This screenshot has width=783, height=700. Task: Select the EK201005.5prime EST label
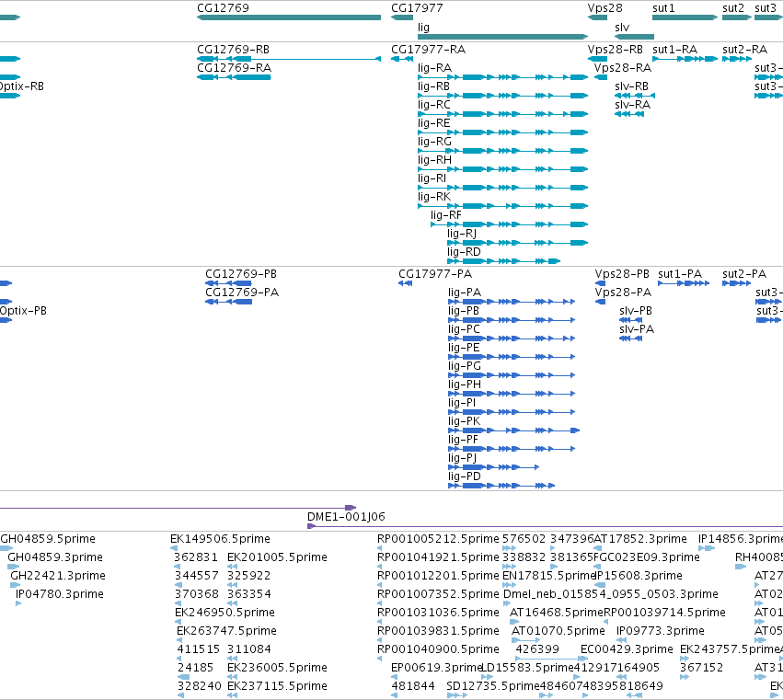pyautogui.click(x=277, y=557)
